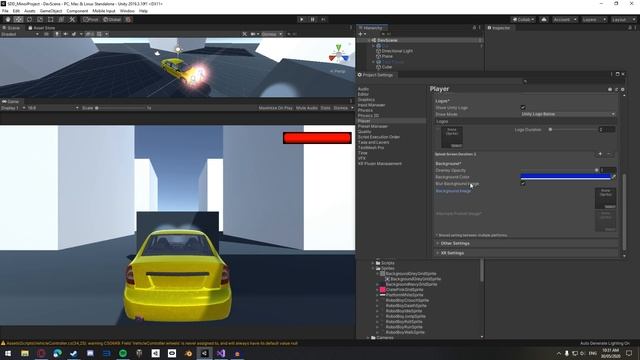The height and width of the screenshot is (360, 640).
Task: Toggle the Global/Local handle rotation button
Action: [112, 20]
